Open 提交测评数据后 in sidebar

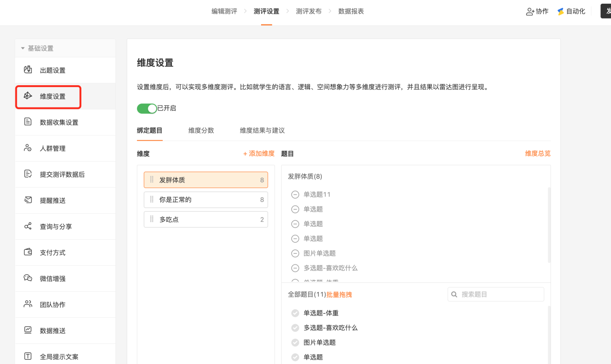coord(66,174)
